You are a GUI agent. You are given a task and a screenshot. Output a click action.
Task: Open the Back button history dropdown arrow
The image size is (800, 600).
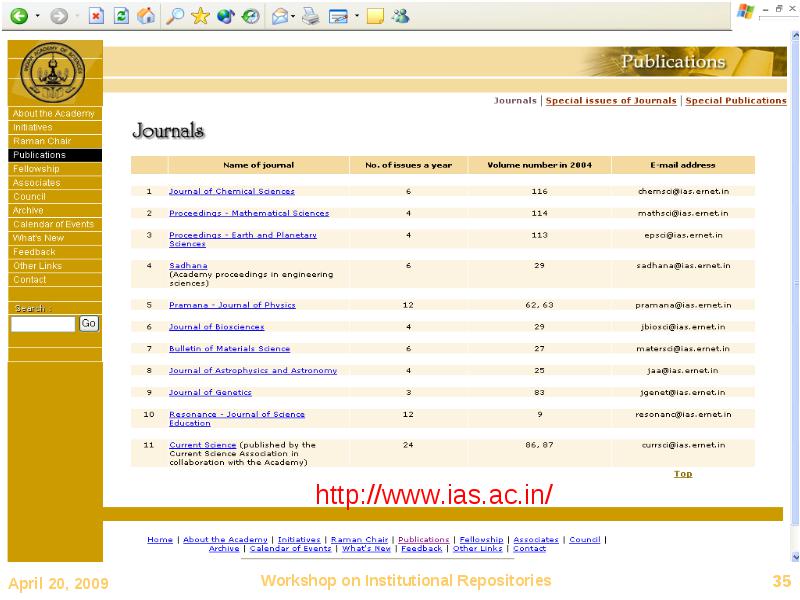[x=37, y=16]
